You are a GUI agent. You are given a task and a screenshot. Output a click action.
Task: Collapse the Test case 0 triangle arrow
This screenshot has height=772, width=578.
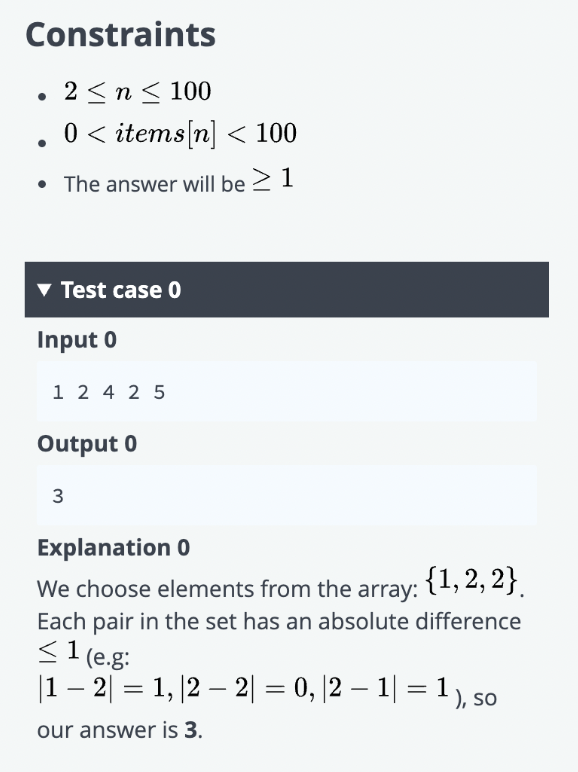coord(44,290)
